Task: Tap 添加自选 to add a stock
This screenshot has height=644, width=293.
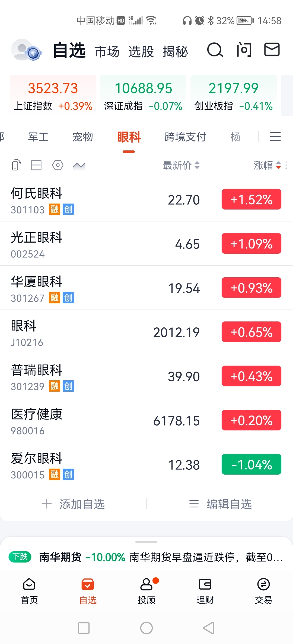Action: click(x=73, y=504)
